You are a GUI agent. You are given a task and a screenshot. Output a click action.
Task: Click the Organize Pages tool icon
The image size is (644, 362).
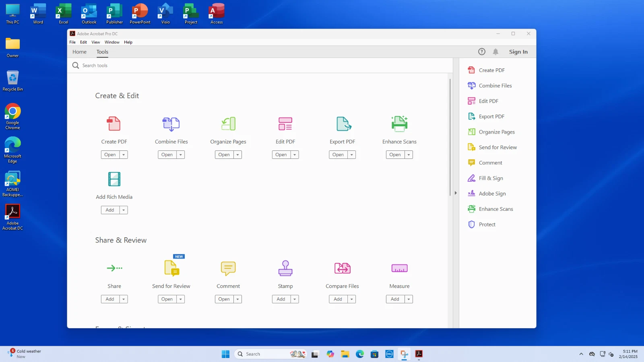point(228,124)
